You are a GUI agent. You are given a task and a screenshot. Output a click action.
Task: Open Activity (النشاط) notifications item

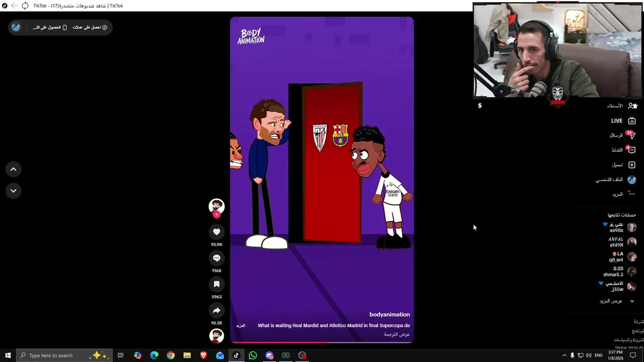623,150
